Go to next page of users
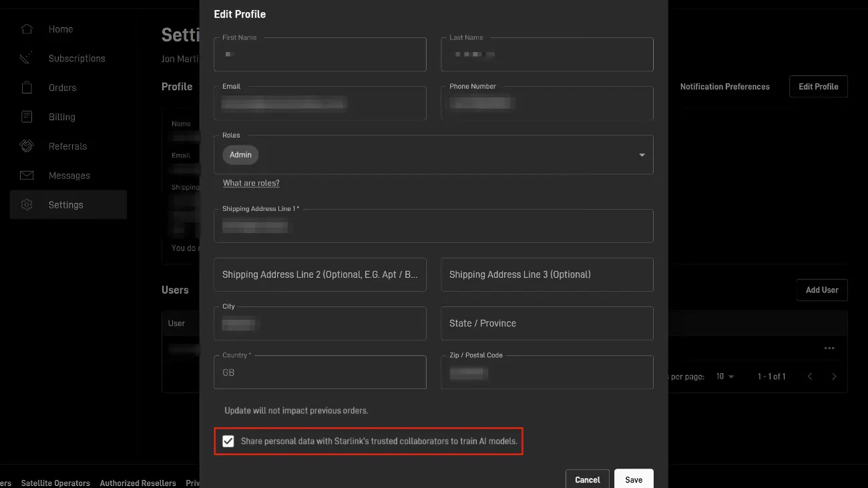The width and height of the screenshot is (868, 488). tap(834, 377)
